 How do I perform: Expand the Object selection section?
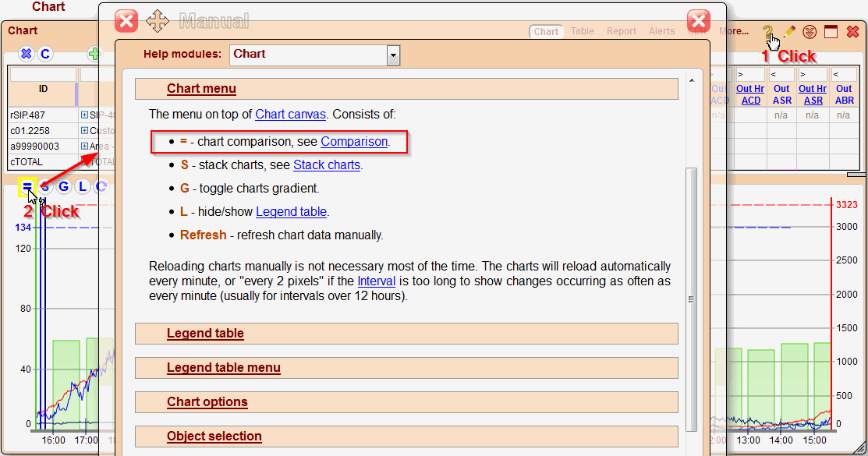click(x=214, y=437)
